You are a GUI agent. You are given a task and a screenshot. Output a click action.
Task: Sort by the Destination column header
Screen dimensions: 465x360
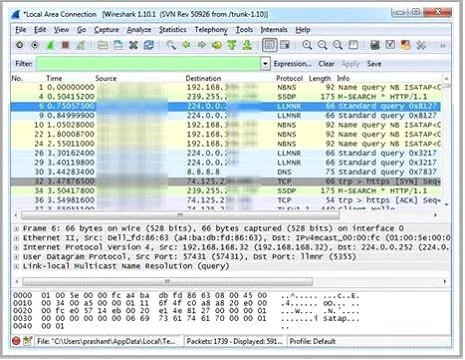click(203, 78)
